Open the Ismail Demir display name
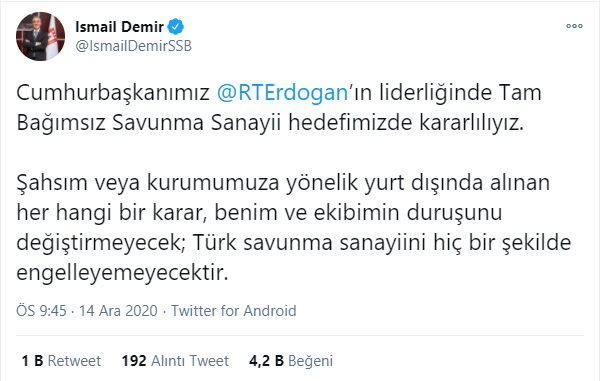This screenshot has height=381, width=612. (119, 27)
